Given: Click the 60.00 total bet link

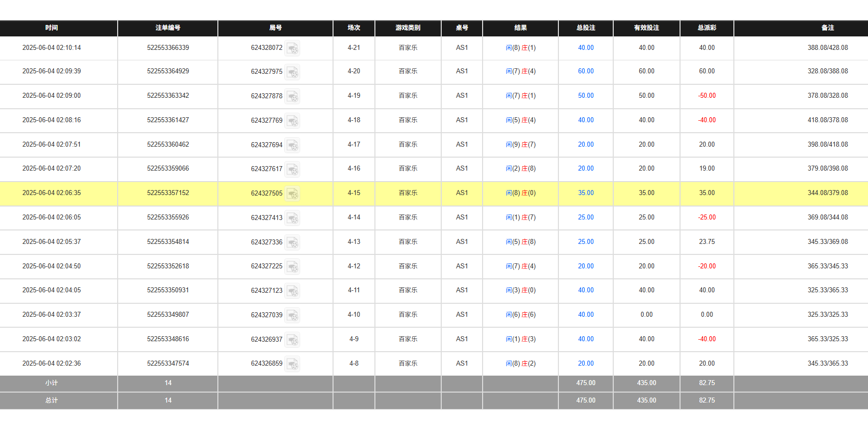Looking at the screenshot, I should [586, 71].
